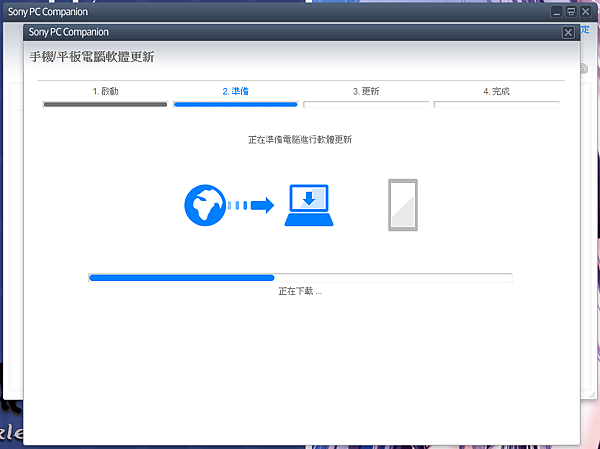This screenshot has width=600, height=449.
Task: Click the outer window Sony PC Companion title
Action: [x=48, y=12]
